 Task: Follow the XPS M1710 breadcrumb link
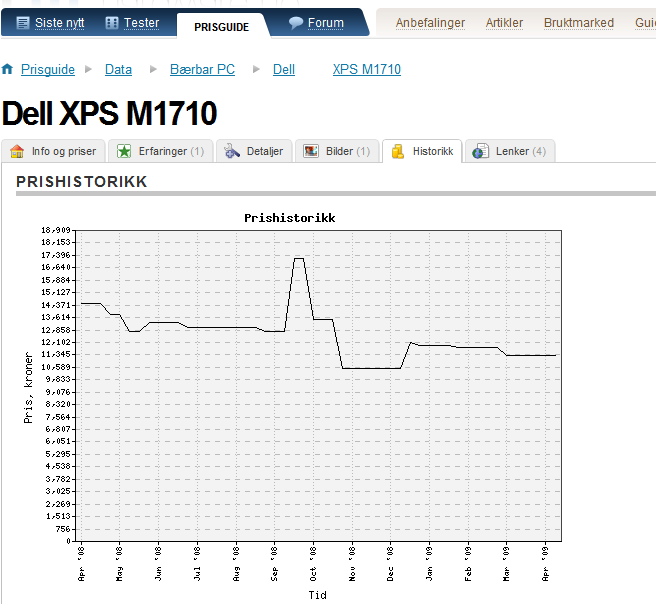point(366,69)
